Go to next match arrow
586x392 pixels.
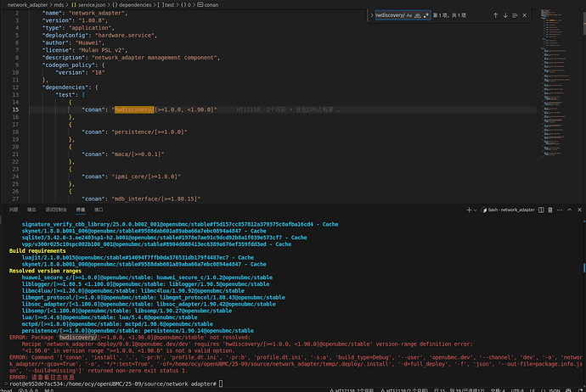click(505, 16)
